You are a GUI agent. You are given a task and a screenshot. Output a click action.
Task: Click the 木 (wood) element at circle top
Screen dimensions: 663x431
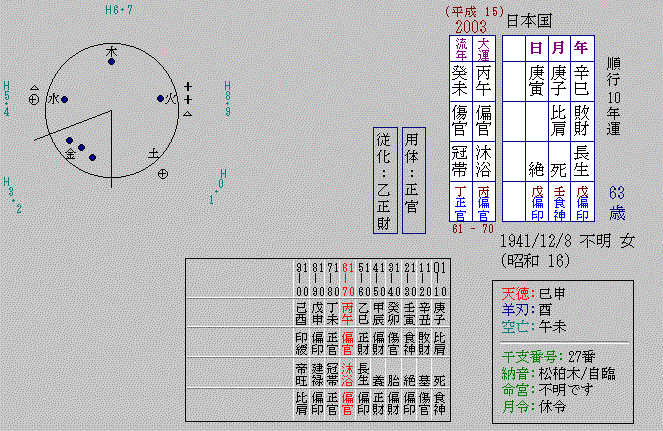pyautogui.click(x=111, y=50)
